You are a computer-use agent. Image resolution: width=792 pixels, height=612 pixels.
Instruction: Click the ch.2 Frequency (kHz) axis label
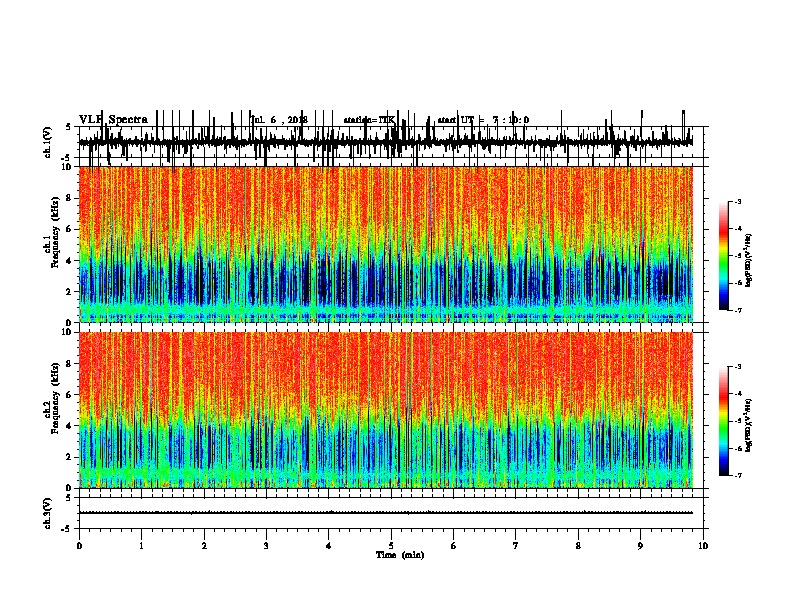click(51, 397)
